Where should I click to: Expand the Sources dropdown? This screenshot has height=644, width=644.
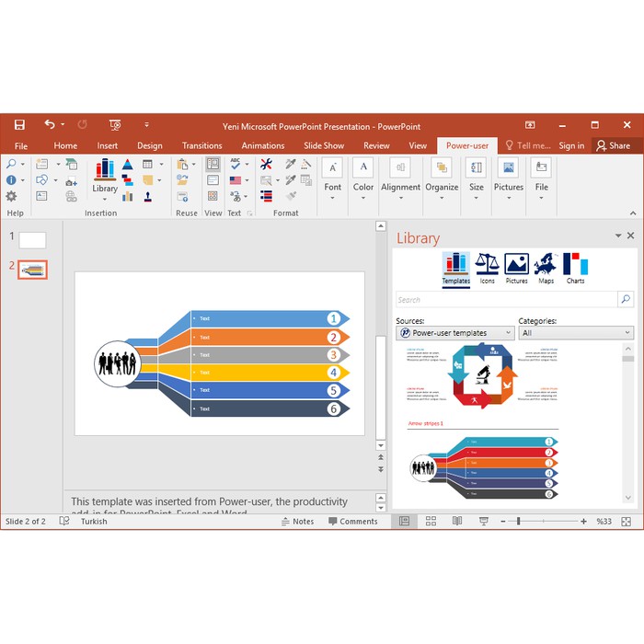tap(455, 333)
